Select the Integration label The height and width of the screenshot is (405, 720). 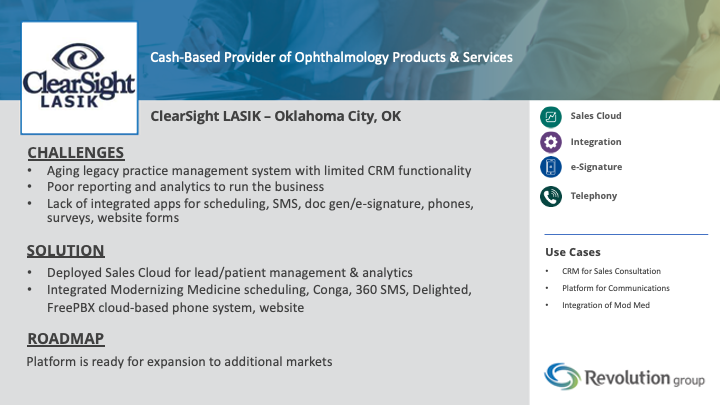point(596,142)
